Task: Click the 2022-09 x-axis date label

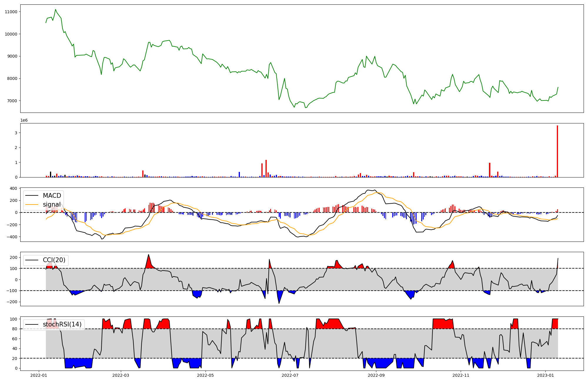Action: (x=376, y=375)
